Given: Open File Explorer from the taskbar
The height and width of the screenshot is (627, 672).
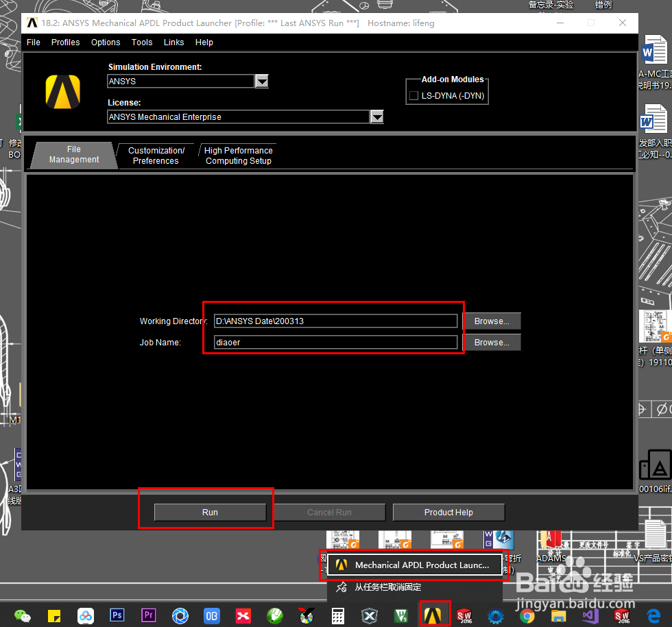Looking at the screenshot, I should [558, 616].
